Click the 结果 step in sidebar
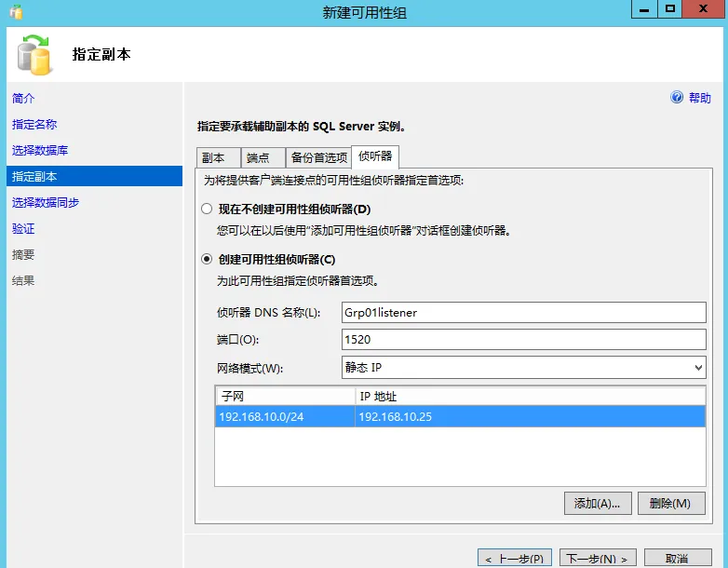The width and height of the screenshot is (728, 568). point(23,280)
